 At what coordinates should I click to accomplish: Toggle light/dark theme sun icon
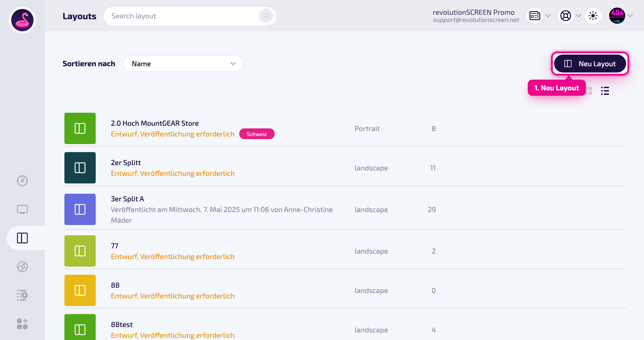[x=593, y=16]
